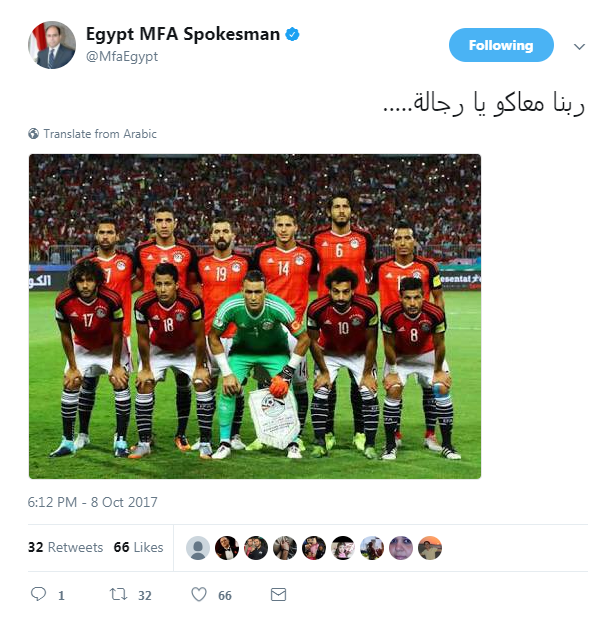
Task: Click the second liker avatar in row
Action: point(227,548)
